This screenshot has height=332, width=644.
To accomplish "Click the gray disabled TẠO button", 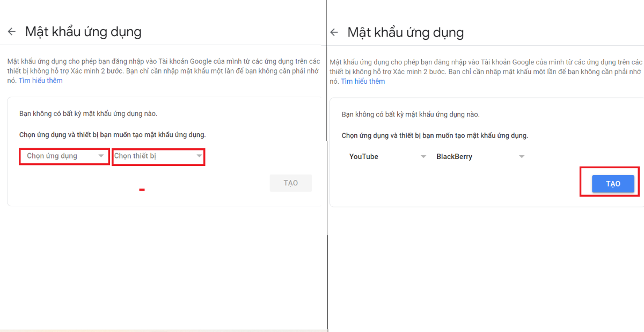I will click(x=291, y=183).
